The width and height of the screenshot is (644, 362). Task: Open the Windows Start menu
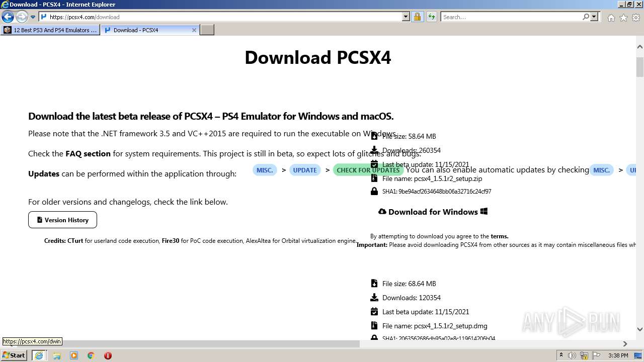[x=14, y=355]
